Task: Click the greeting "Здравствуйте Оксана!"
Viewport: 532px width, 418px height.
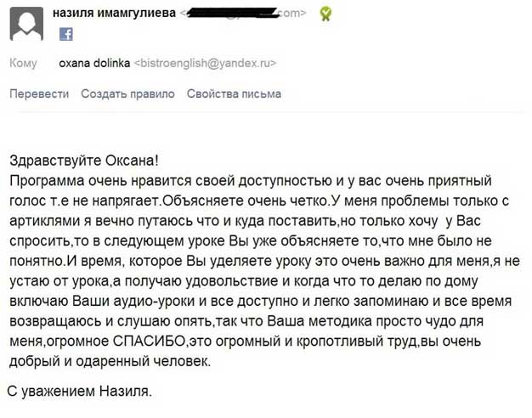Action: [x=84, y=161]
